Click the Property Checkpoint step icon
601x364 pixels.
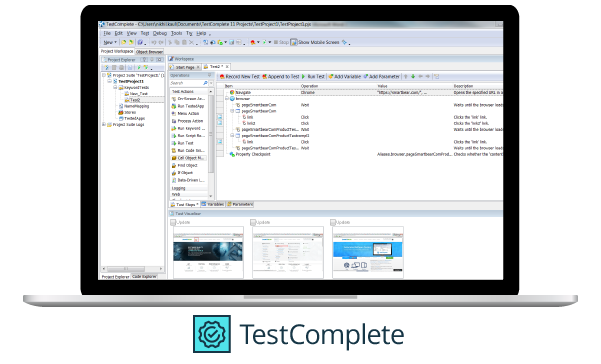pos(232,154)
